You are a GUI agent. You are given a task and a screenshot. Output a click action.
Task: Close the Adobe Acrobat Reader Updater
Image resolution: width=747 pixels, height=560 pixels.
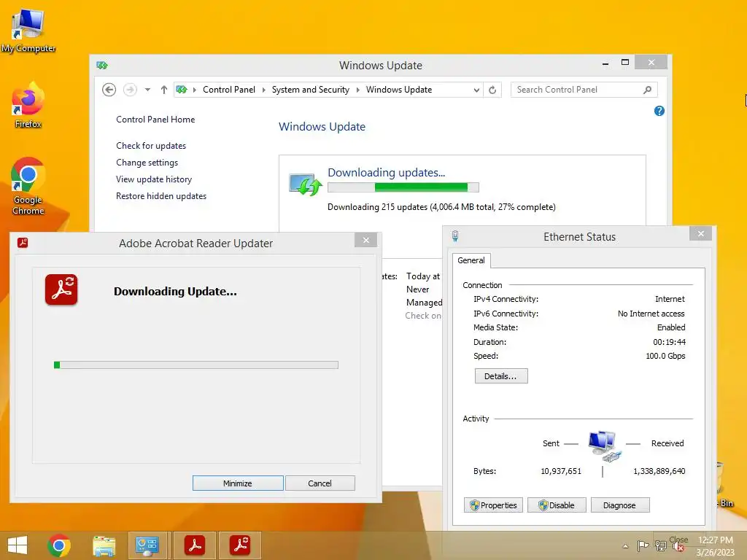pos(366,240)
